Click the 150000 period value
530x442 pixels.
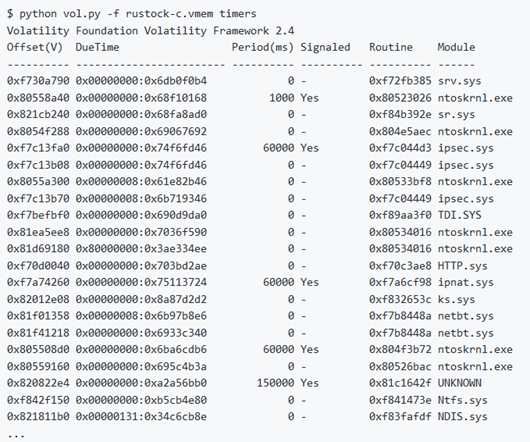[275, 383]
